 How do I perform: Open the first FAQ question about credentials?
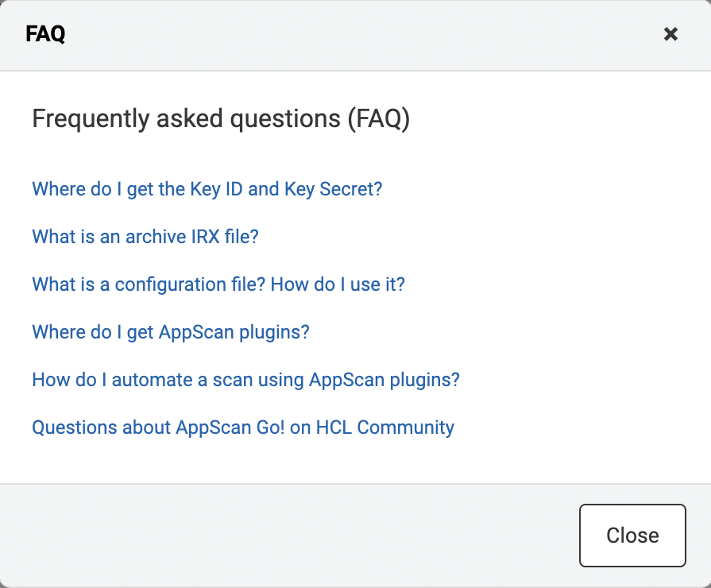[x=207, y=189]
